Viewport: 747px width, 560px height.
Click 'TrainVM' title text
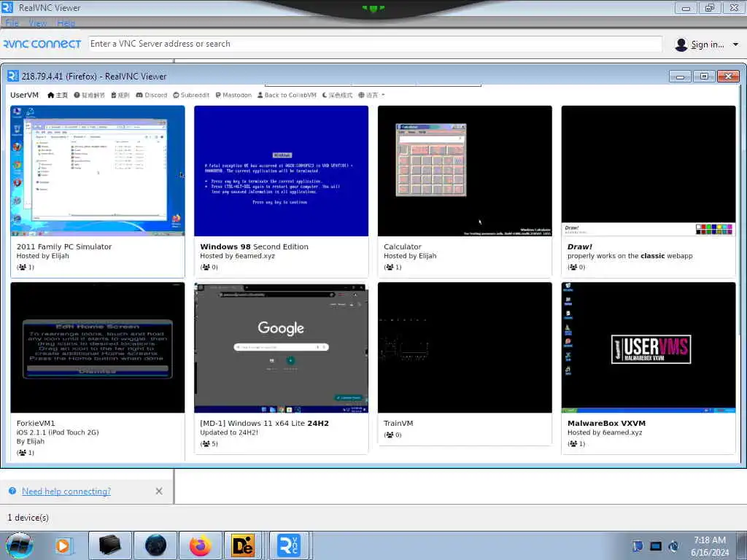(x=398, y=424)
